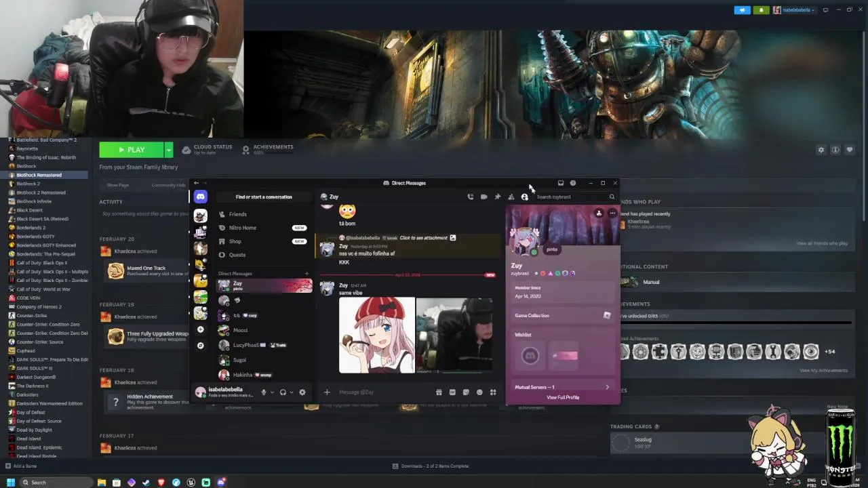
Task: Open Hakinha direct message
Action: 263,375
